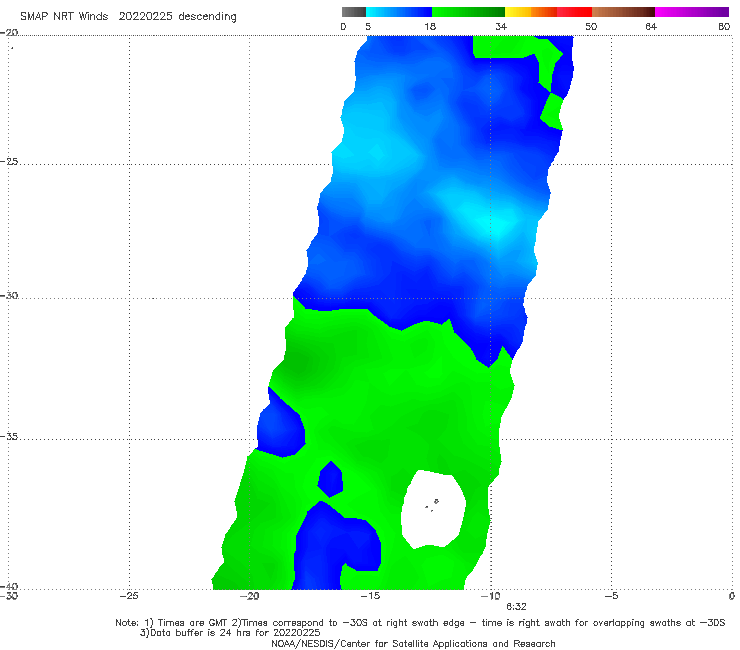Click the colorbar label '50'
This screenshot has height=650, width=740.
591,27
